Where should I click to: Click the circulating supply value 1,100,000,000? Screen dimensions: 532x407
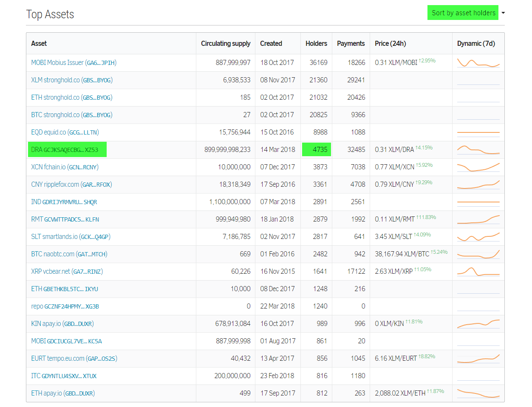click(230, 202)
